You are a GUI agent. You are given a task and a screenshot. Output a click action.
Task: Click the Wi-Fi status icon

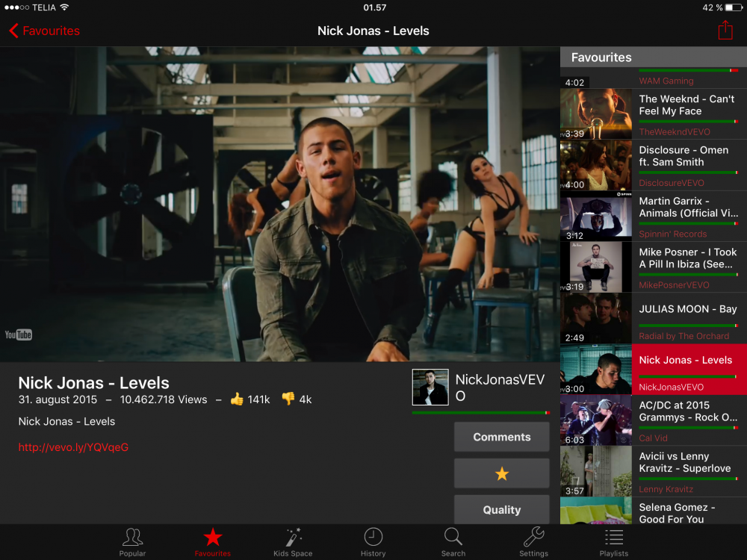[x=65, y=7]
